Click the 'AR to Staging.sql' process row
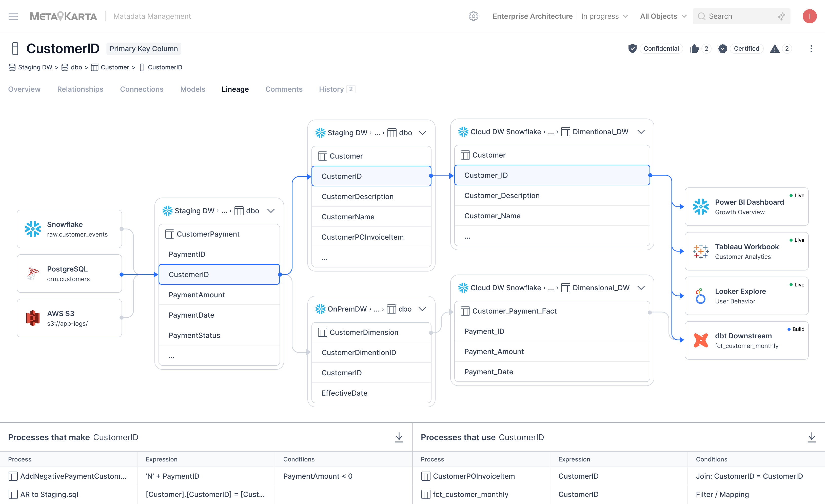The image size is (825, 504). click(x=206, y=494)
